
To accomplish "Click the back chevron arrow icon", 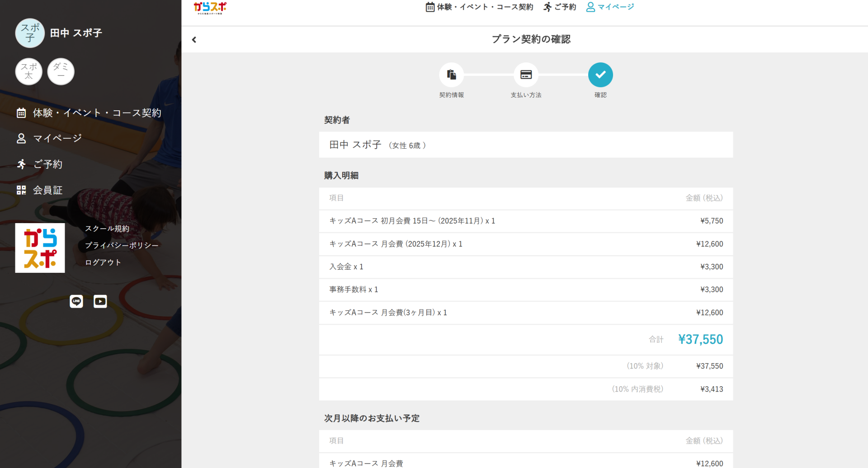I will click(x=194, y=40).
